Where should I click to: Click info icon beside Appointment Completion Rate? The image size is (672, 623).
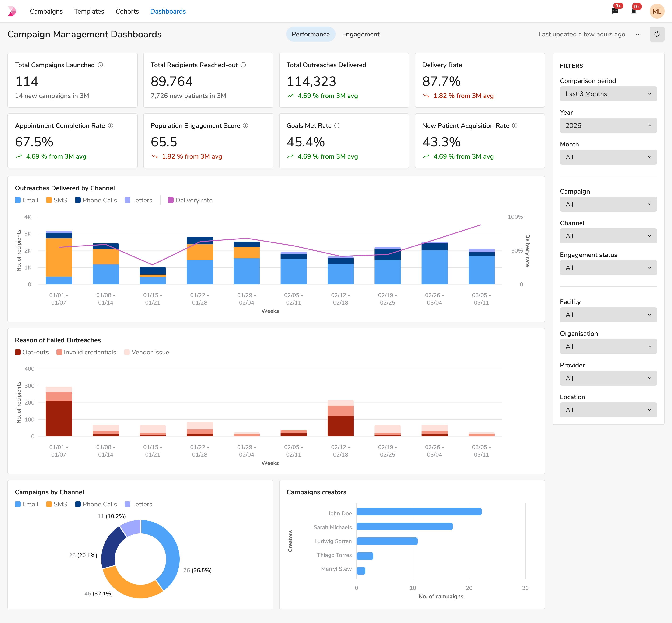111,125
